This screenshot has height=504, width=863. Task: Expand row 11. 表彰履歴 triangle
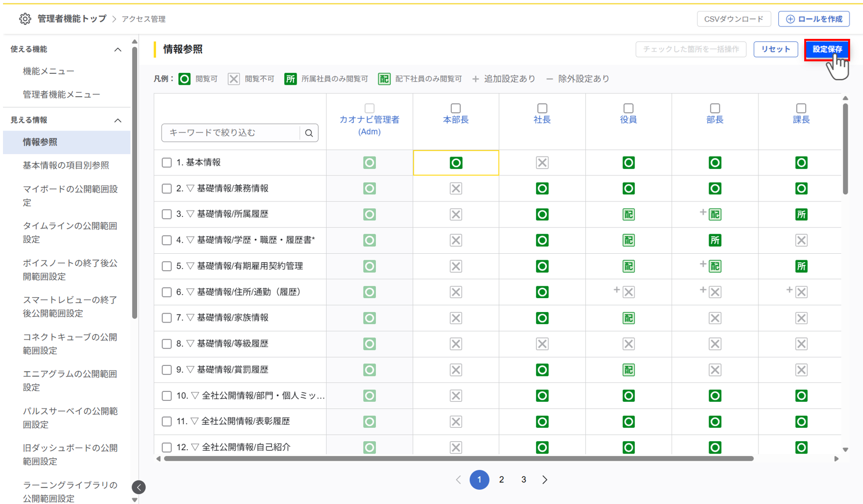(x=194, y=422)
